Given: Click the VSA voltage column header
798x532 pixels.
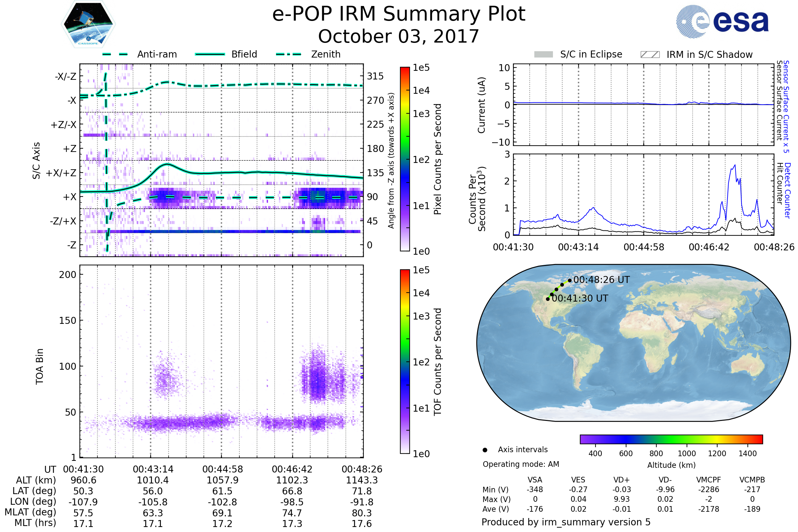Looking at the screenshot, I should (x=535, y=480).
